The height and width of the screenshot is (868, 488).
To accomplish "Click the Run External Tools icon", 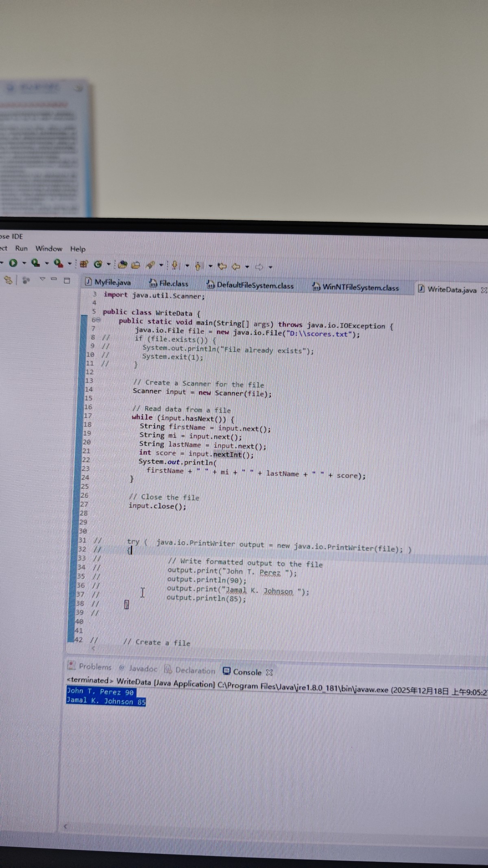I will 59,263.
